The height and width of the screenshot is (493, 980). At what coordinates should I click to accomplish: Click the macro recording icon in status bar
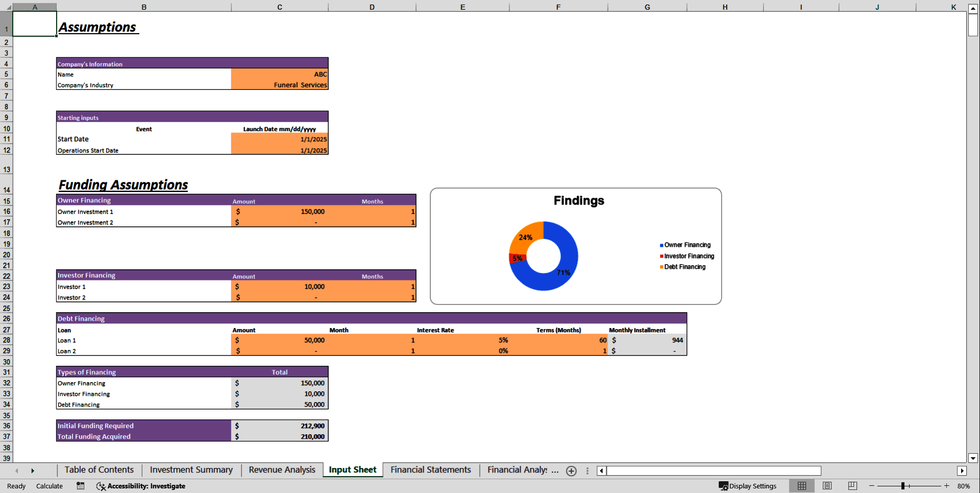point(80,486)
